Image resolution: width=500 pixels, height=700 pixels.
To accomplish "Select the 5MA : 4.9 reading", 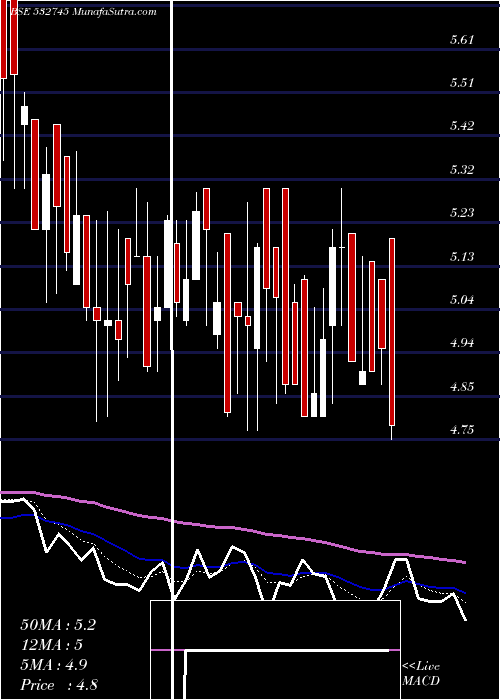I will [x=54, y=665].
